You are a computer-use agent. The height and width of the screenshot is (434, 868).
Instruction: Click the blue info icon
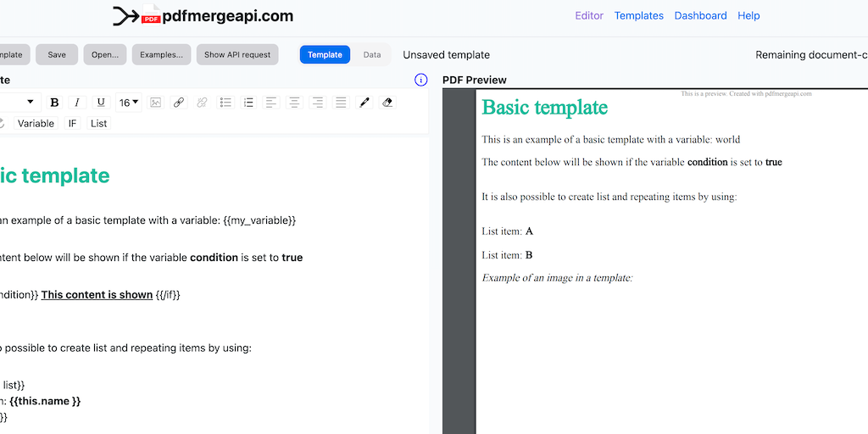pyautogui.click(x=421, y=80)
